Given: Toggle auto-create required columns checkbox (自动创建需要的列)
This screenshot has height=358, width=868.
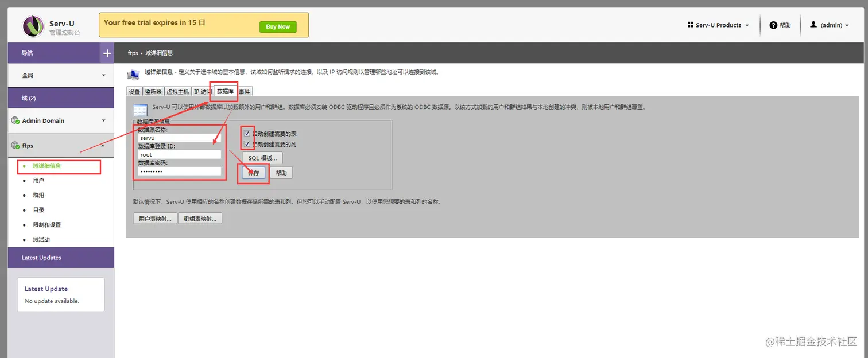Looking at the screenshot, I should click(x=247, y=144).
